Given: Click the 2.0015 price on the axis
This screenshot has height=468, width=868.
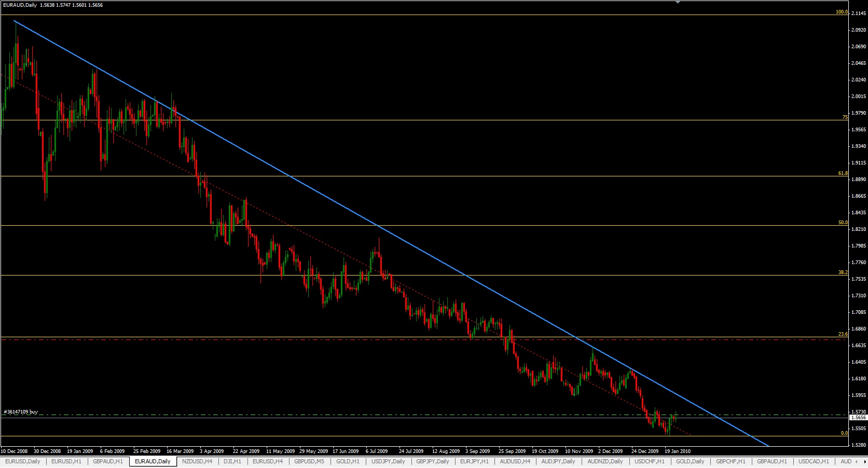Looking at the screenshot, I should click(859, 97).
